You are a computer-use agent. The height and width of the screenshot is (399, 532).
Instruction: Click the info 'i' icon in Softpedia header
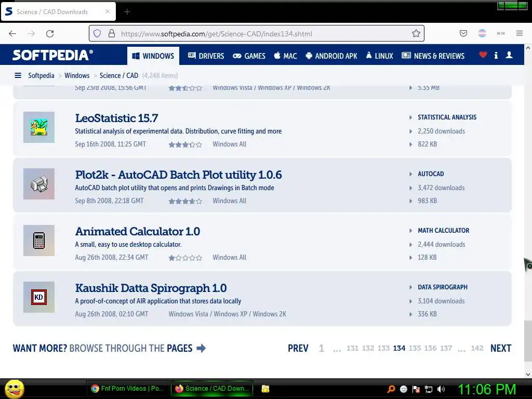point(496,55)
